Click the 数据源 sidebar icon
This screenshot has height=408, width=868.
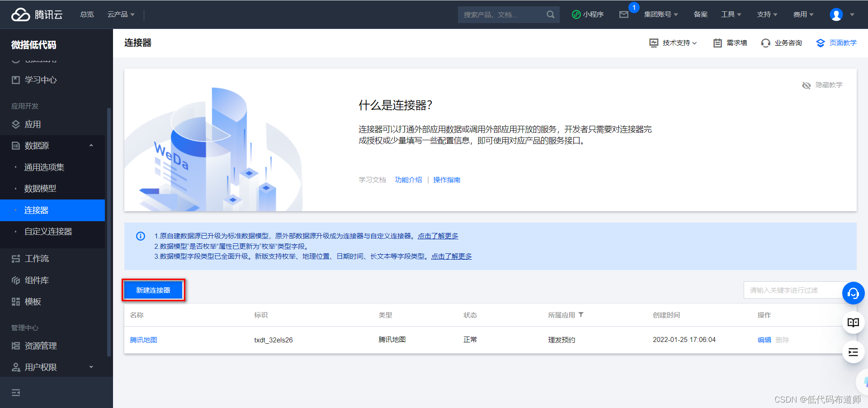pyautogui.click(x=16, y=146)
